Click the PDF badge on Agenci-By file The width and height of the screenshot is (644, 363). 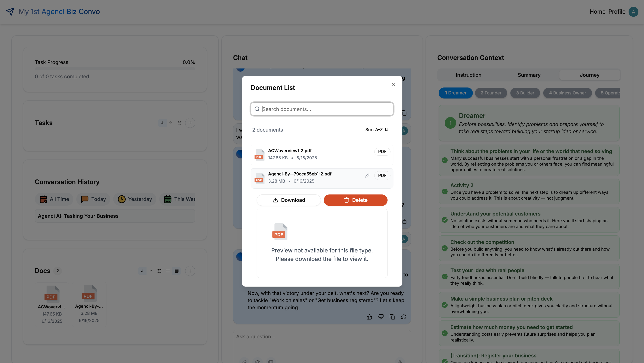coord(382,175)
